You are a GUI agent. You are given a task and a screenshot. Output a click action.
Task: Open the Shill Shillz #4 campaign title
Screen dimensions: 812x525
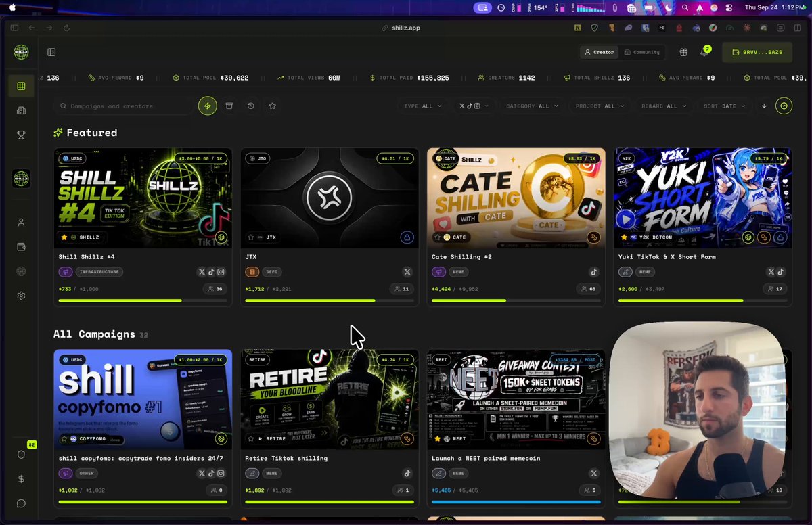click(x=87, y=257)
